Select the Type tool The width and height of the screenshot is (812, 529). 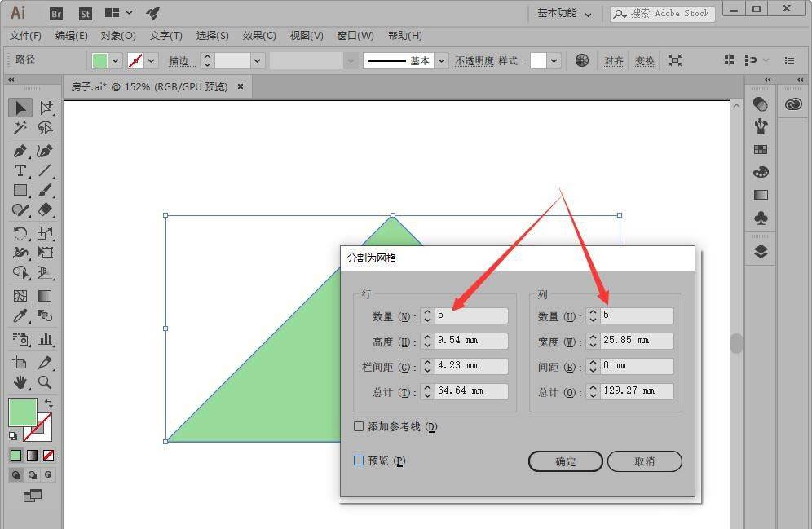pos(20,170)
